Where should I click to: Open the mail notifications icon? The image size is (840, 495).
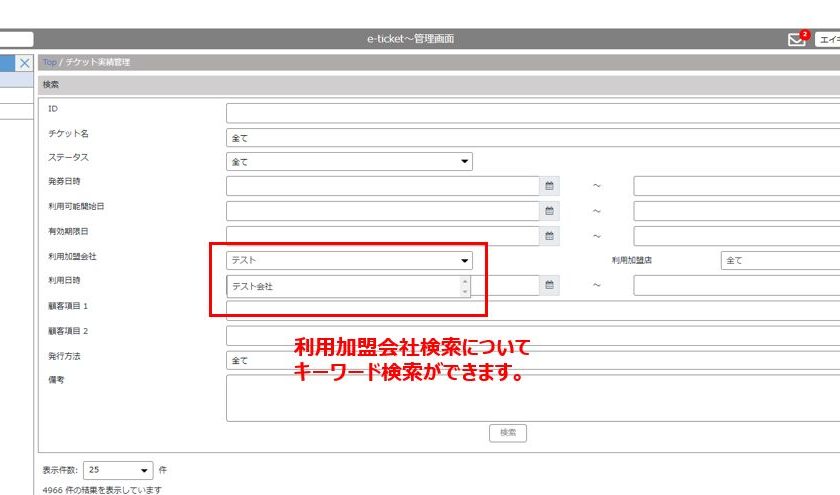tap(797, 40)
